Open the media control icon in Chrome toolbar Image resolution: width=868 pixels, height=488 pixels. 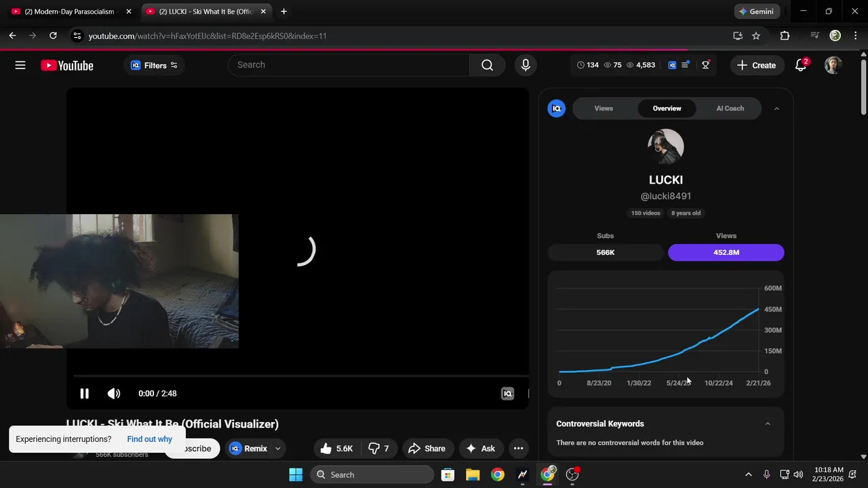pyautogui.click(x=815, y=36)
